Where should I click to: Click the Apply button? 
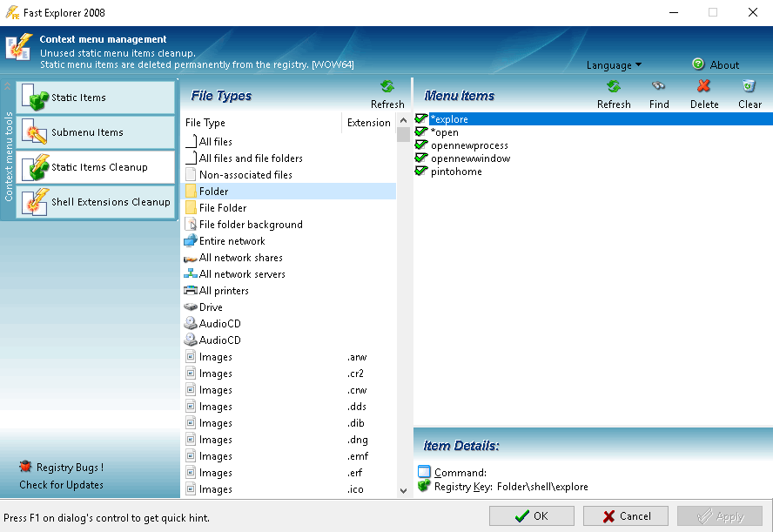coord(720,515)
